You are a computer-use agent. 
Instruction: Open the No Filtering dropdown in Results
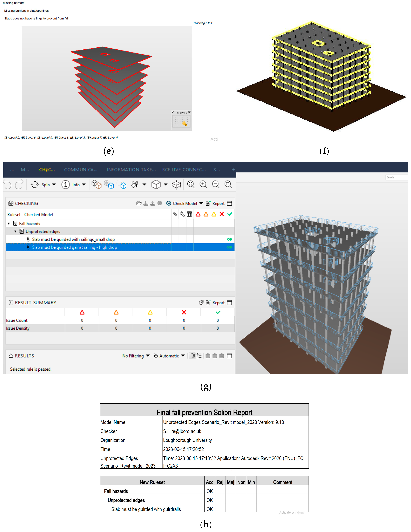(x=136, y=356)
